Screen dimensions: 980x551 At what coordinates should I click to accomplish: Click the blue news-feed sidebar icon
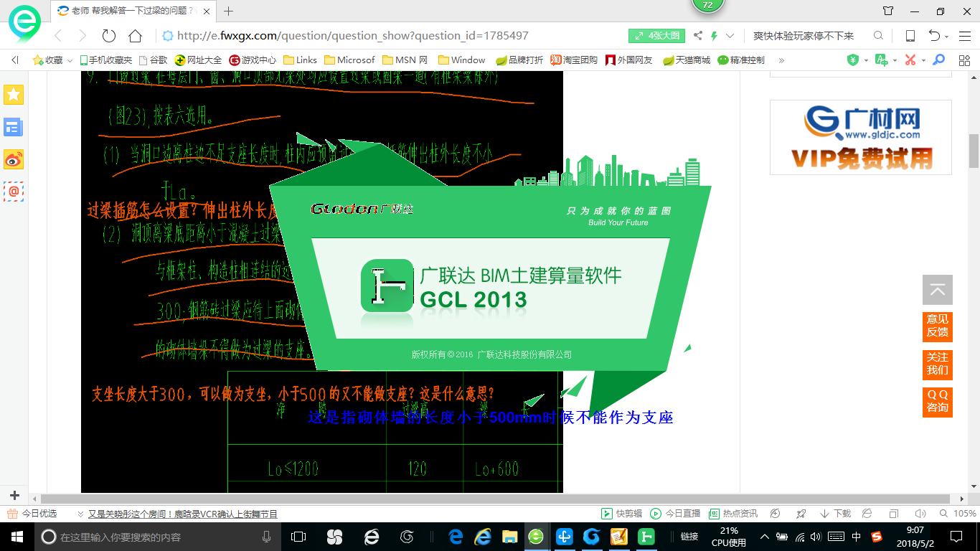click(x=14, y=127)
